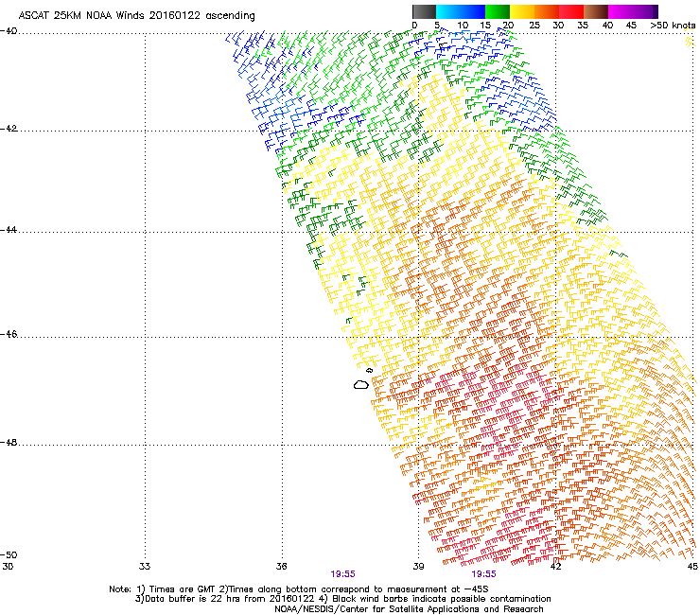The image size is (700, 615).
Task: Click the '33' longitude label
Action: coord(145,567)
